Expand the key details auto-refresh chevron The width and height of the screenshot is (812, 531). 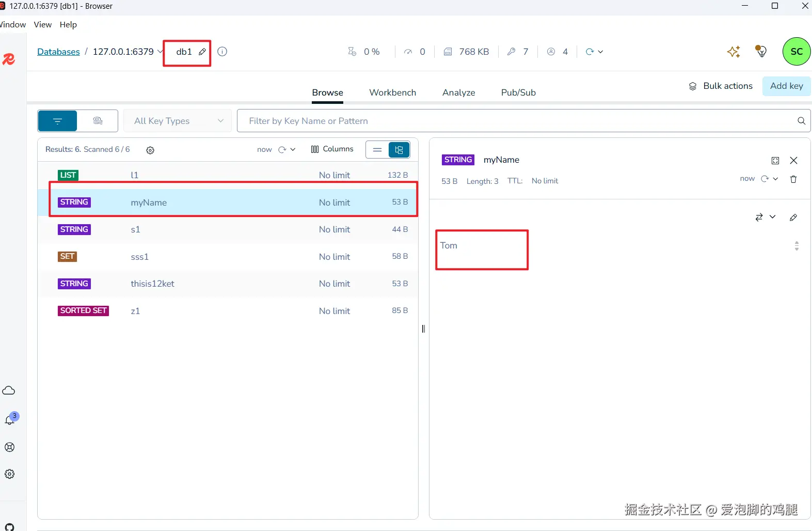click(x=775, y=179)
